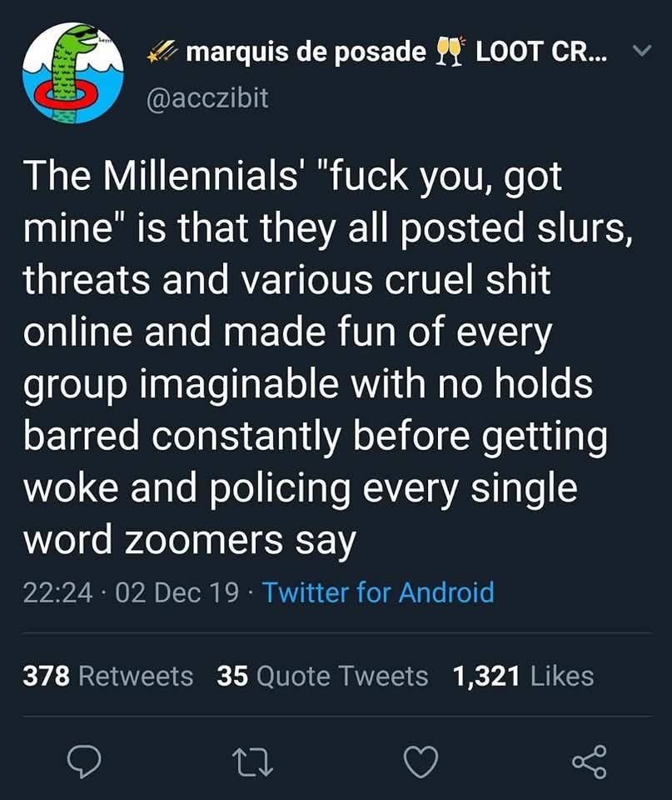Click the word Millennials' in the tweet
The image size is (672, 800).
[x=206, y=177]
